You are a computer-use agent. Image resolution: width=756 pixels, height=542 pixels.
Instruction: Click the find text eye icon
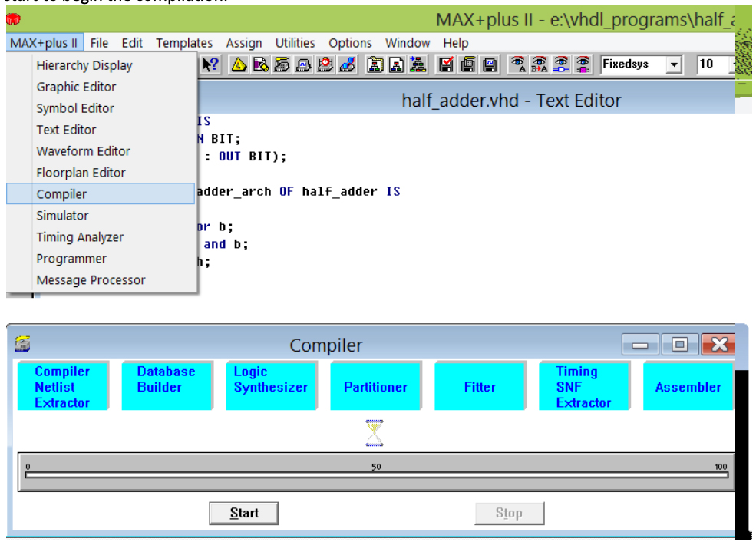[x=518, y=64]
